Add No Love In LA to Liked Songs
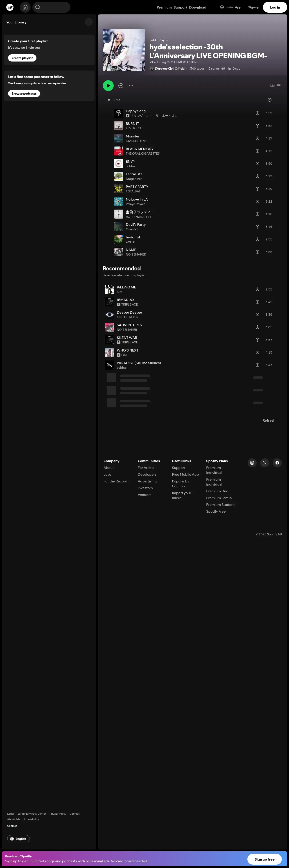 tap(257, 201)
